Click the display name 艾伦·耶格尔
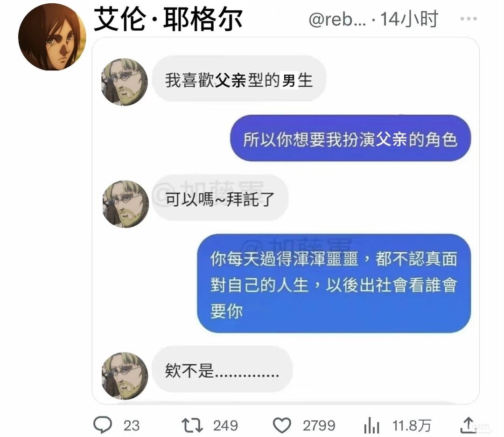The image size is (504, 437). pyautogui.click(x=168, y=19)
